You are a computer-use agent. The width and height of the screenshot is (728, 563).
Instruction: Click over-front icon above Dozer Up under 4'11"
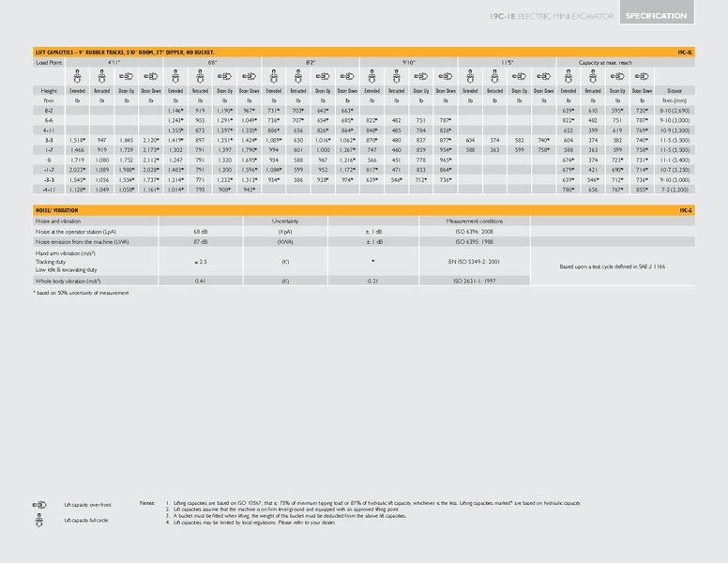point(127,76)
